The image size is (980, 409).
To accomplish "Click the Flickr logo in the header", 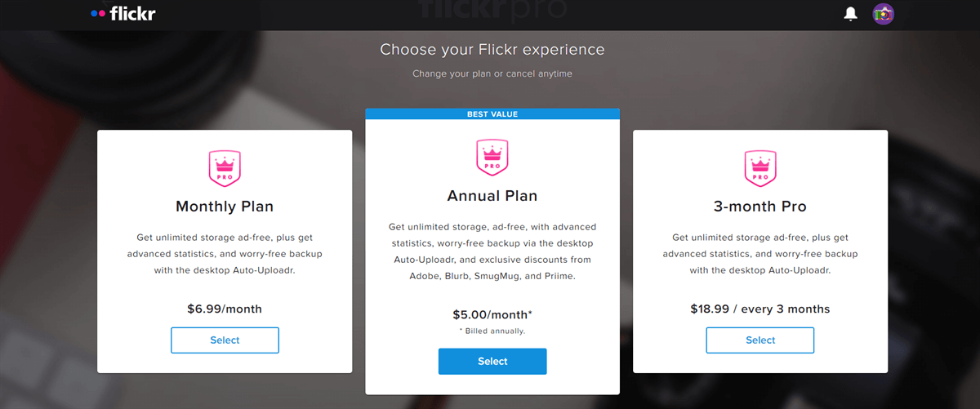I will [x=122, y=14].
